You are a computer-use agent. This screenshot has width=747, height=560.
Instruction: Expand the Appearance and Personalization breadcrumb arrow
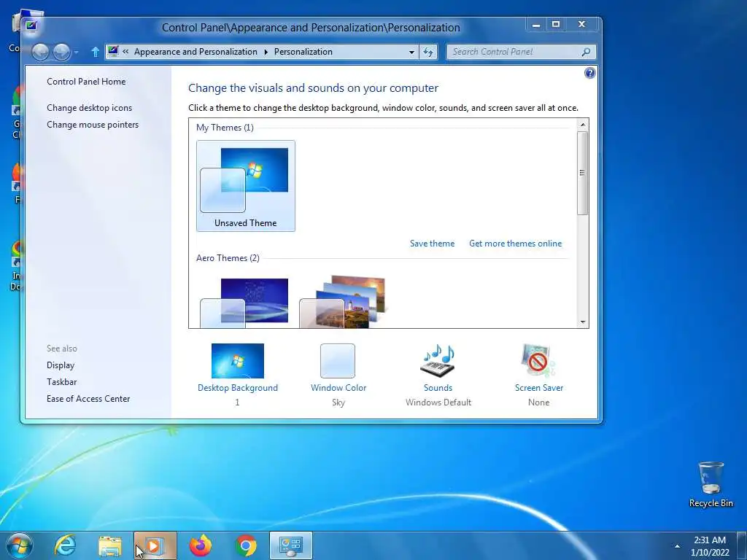(x=266, y=52)
